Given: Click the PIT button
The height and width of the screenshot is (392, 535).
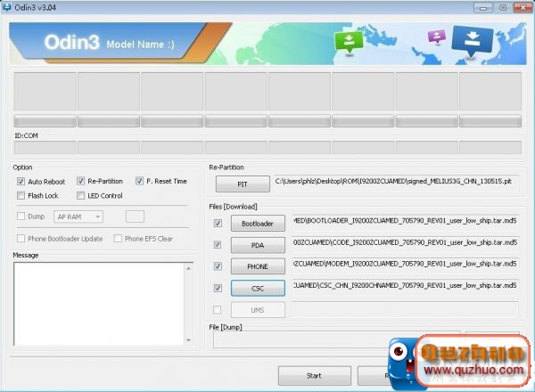Looking at the screenshot, I should coord(243,184).
